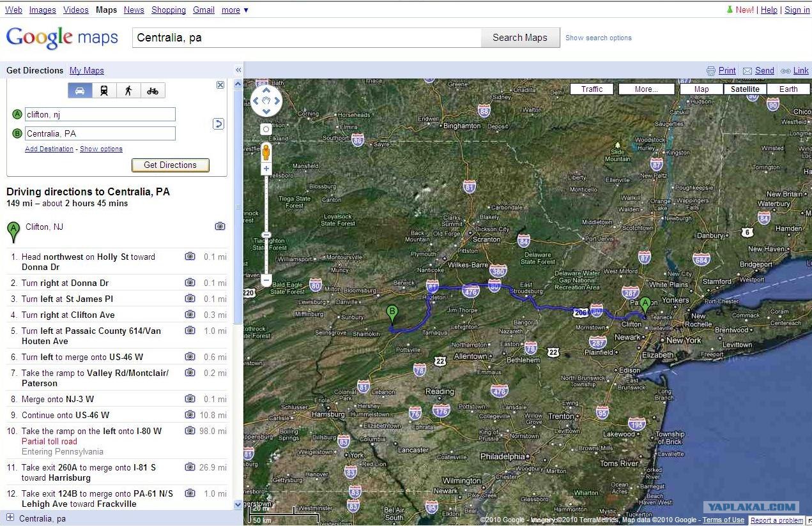This screenshot has width=812, height=526.
Task: Switch to Satellite view
Action: pos(745,89)
